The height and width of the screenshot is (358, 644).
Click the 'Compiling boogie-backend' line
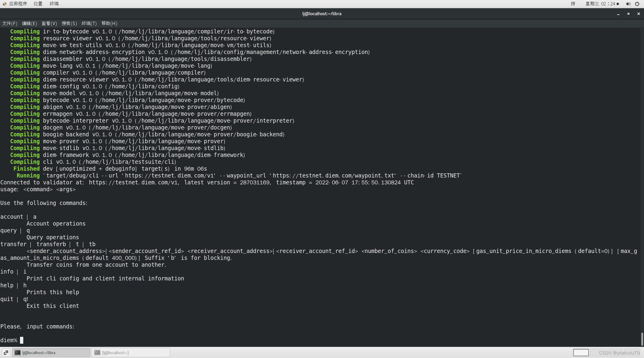pyautogui.click(x=147, y=134)
